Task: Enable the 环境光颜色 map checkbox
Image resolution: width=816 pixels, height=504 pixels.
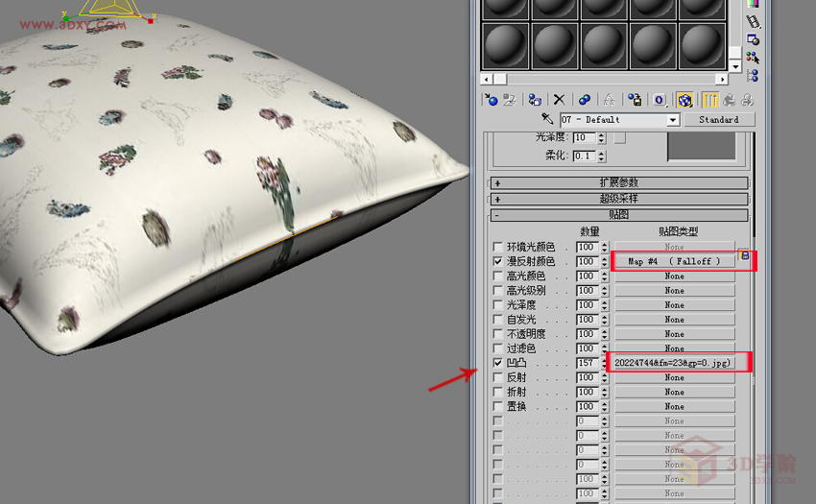Action: pyautogui.click(x=498, y=247)
